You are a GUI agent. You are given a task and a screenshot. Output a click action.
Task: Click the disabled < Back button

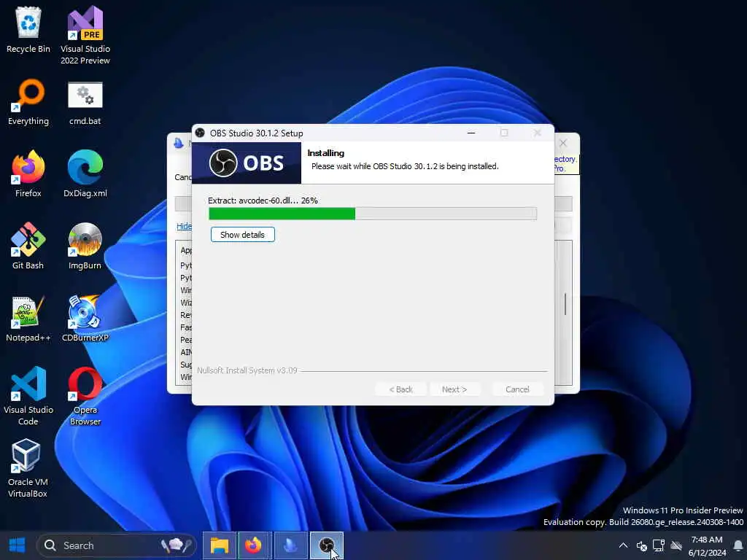(400, 389)
